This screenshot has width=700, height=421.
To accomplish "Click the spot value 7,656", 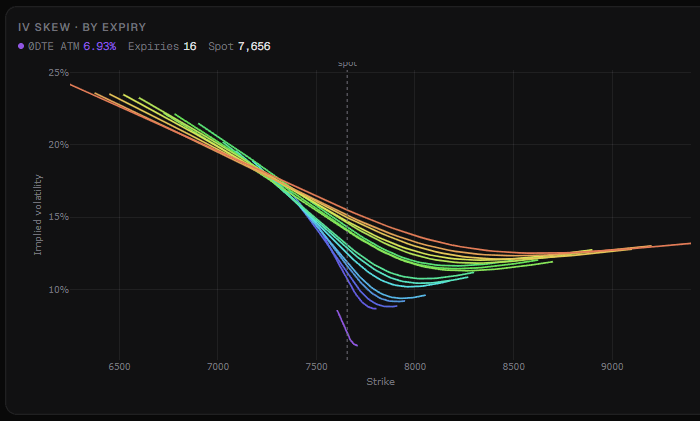I will pos(254,46).
